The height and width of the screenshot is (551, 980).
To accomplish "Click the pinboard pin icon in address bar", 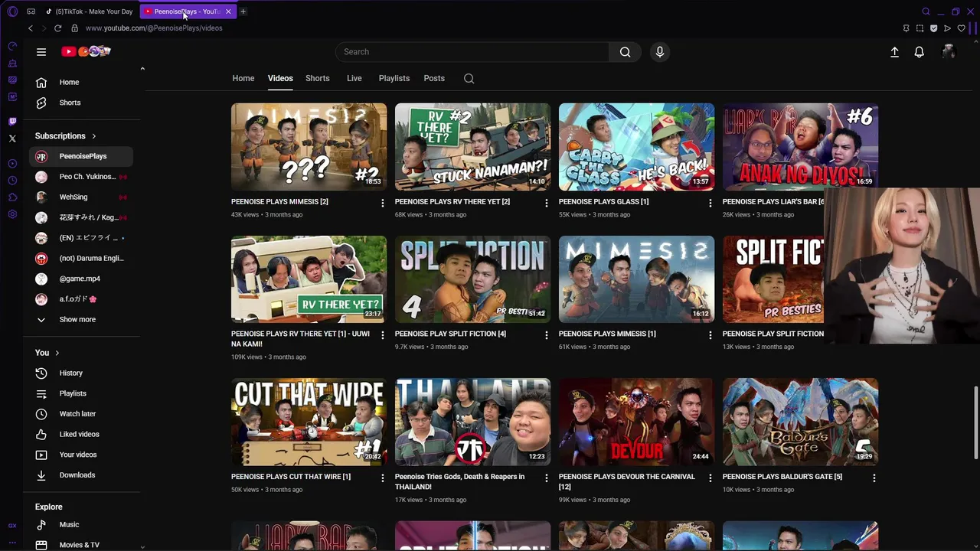I will point(906,28).
